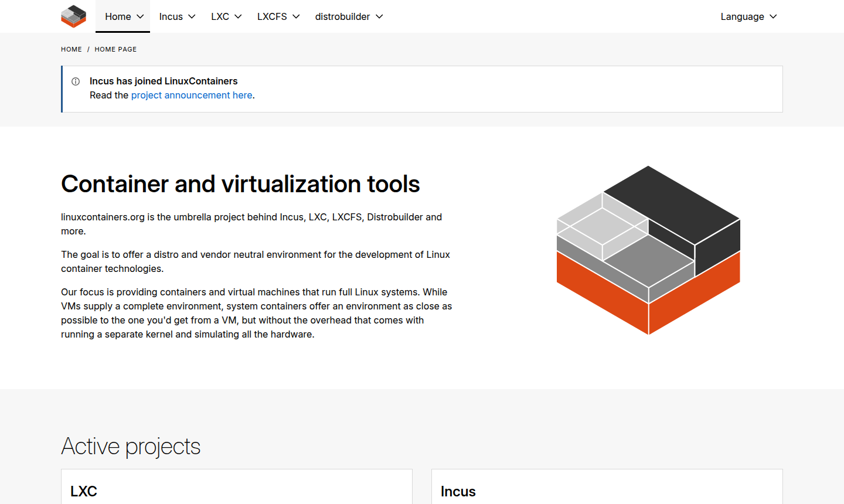Open the Incus navigation menu

point(171,16)
